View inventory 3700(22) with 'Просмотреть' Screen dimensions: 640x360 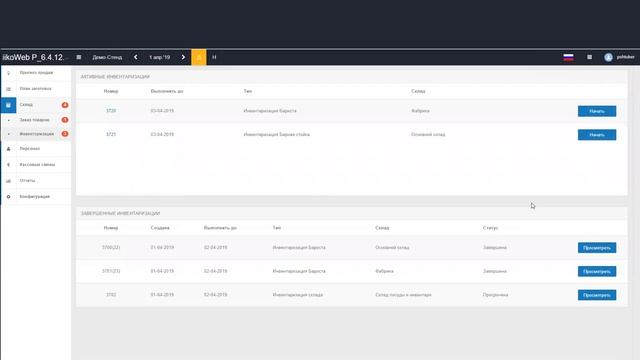click(597, 248)
